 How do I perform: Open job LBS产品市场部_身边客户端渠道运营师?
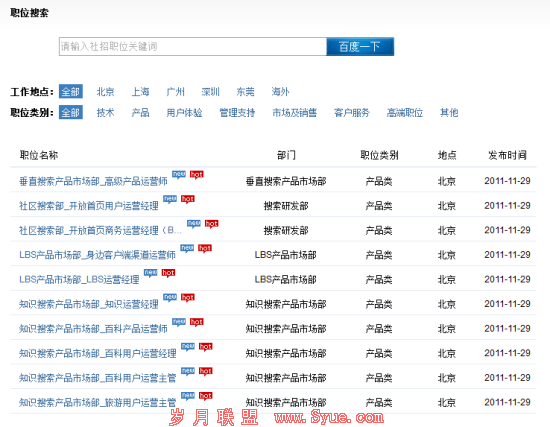tap(97, 255)
